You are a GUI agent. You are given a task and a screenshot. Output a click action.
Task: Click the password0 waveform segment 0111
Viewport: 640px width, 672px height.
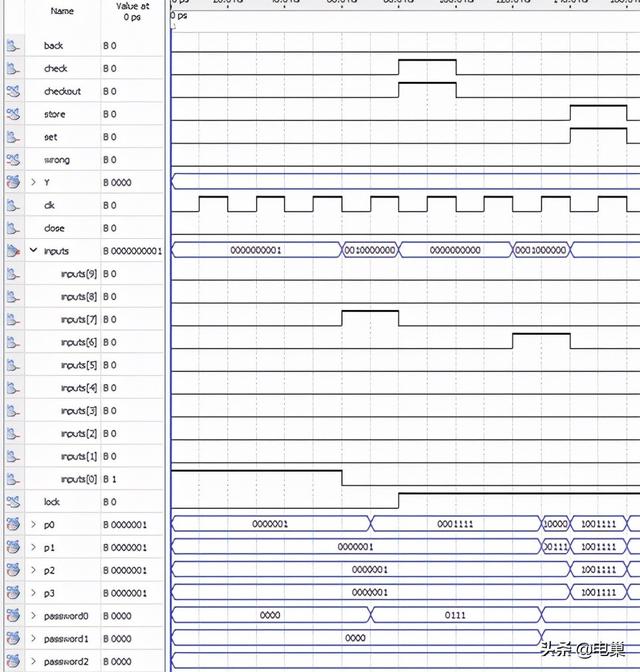[x=455, y=615]
